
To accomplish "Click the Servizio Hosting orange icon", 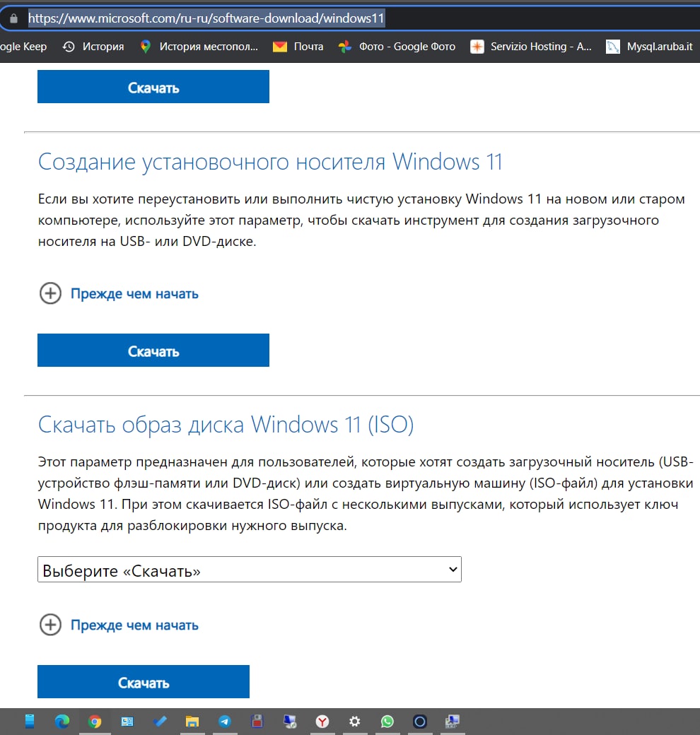I will click(x=477, y=47).
